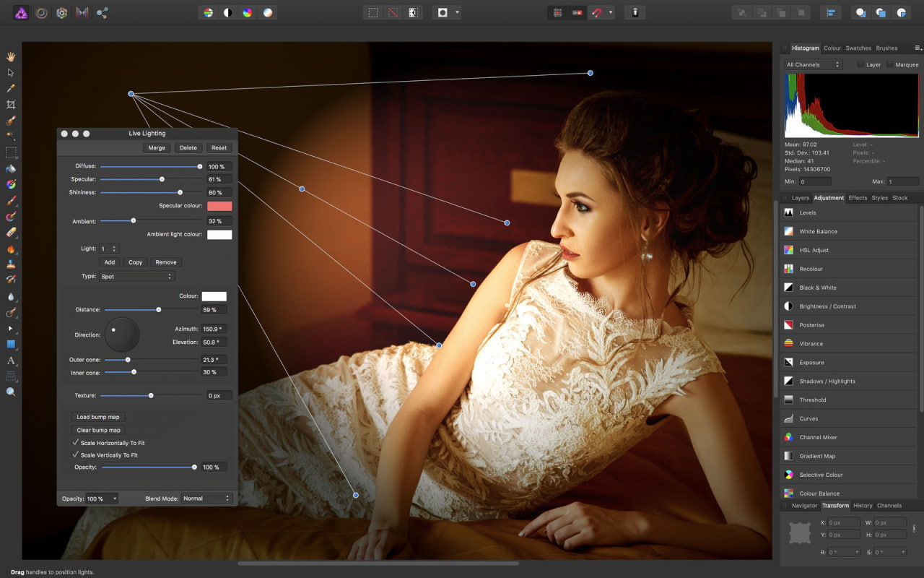This screenshot has height=578, width=924.
Task: Enable the Marquee checkbox in Histogram panel
Action: click(x=889, y=64)
